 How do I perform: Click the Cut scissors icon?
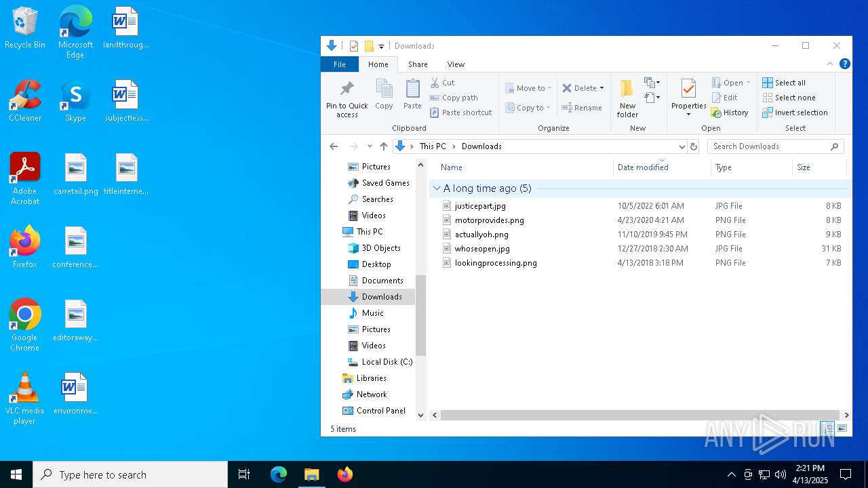pos(435,83)
